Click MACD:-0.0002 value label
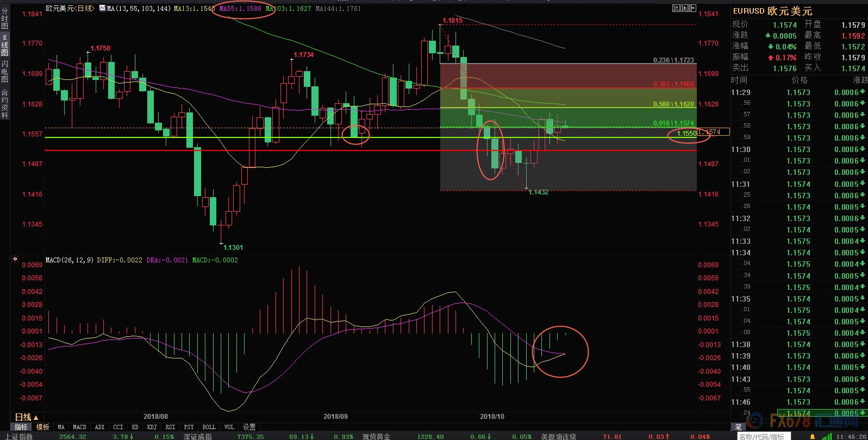Image resolution: width=868 pixels, height=440 pixels. pyautogui.click(x=215, y=260)
